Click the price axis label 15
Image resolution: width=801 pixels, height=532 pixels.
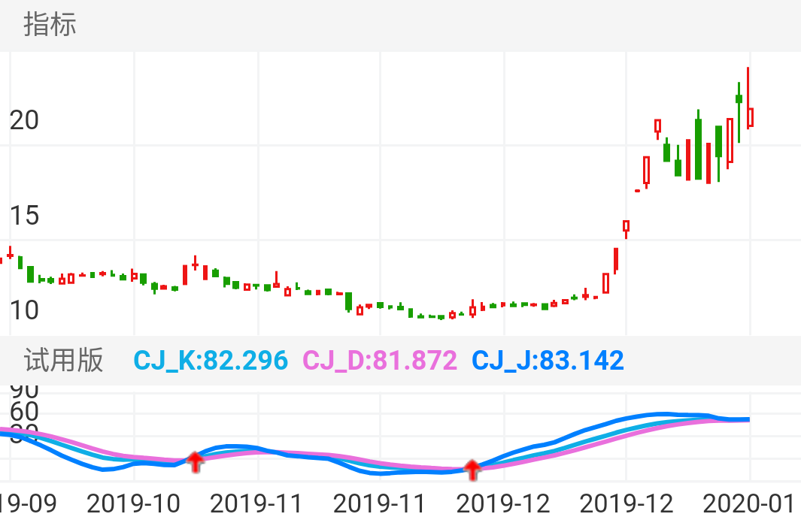(x=24, y=216)
